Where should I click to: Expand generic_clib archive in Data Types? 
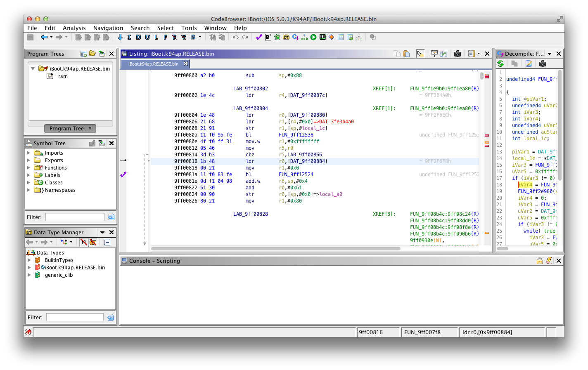(x=29, y=275)
